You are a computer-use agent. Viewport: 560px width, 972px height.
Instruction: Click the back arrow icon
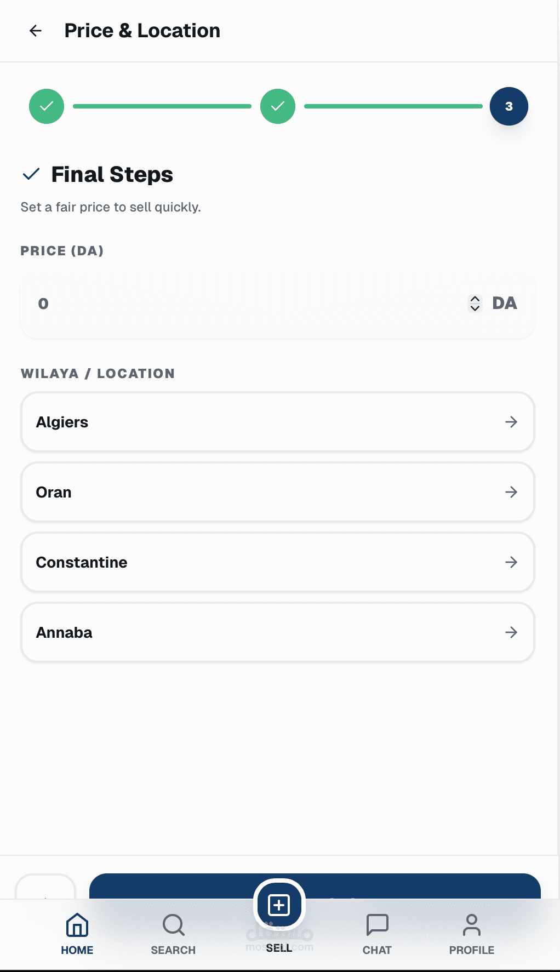36,31
